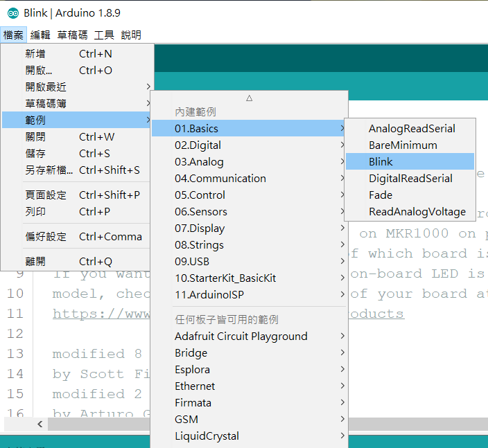
Task: Expand the 08.Strings examples
Action: [x=249, y=245]
